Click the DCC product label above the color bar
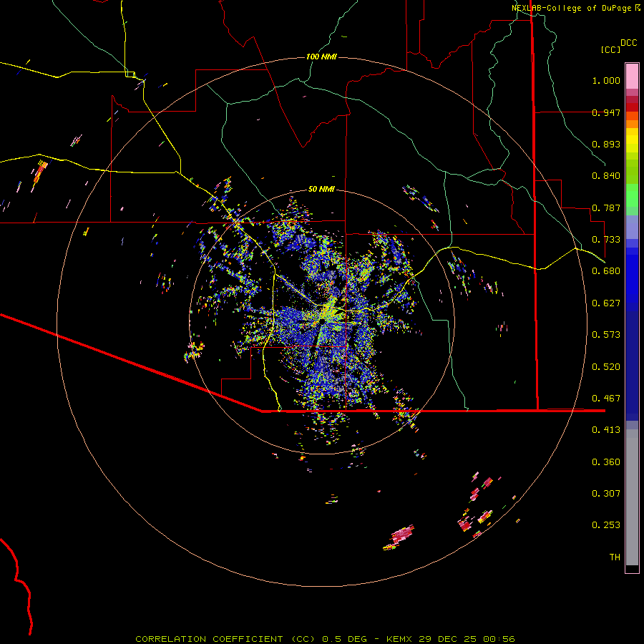The height and width of the screenshot is (644, 644). coord(628,43)
